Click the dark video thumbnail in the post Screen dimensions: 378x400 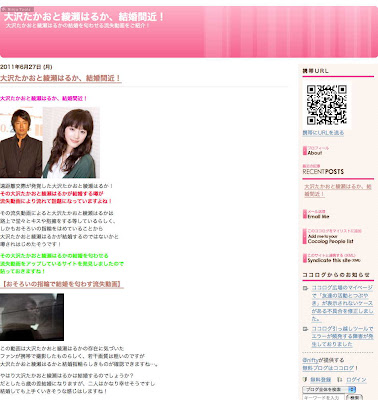(x=32, y=317)
